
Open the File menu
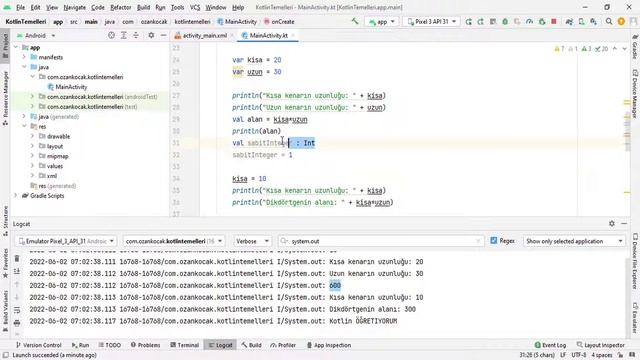[20, 7]
